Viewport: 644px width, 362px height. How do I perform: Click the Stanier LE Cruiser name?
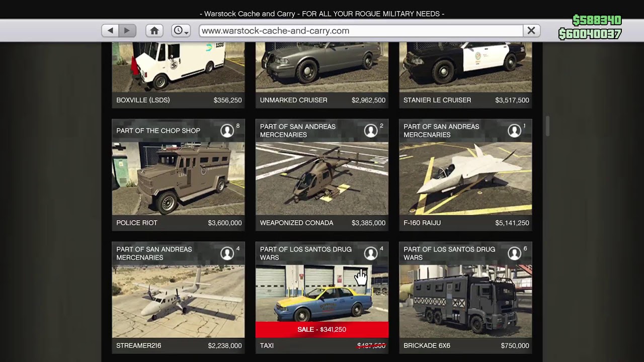click(x=437, y=100)
